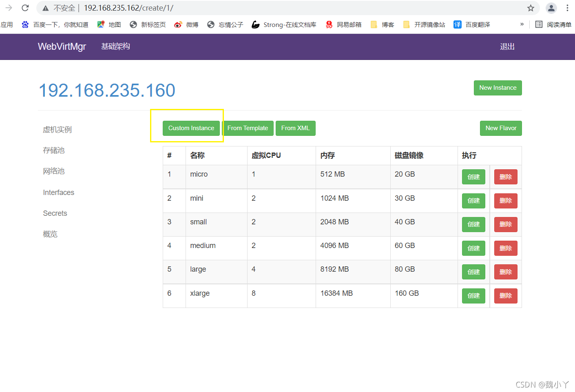Viewport: 575px width, 392px height.
Task: Open 存储池 in the sidebar
Action: [x=54, y=151]
